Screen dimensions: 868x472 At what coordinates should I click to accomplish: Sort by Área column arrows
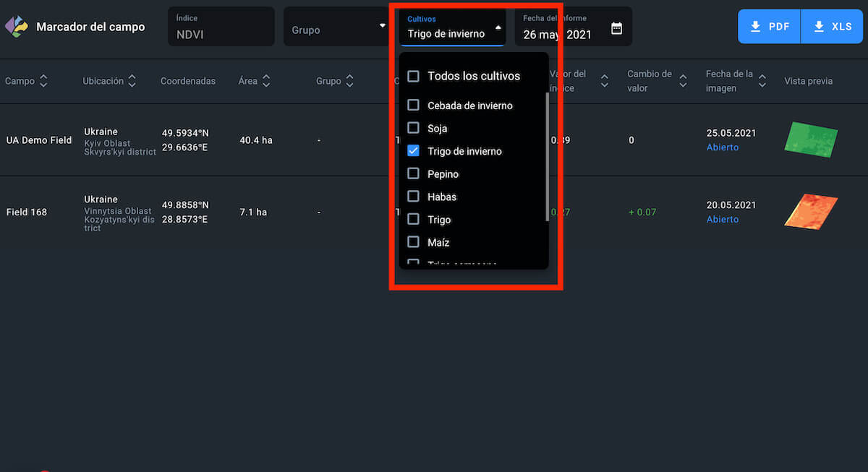(266, 81)
